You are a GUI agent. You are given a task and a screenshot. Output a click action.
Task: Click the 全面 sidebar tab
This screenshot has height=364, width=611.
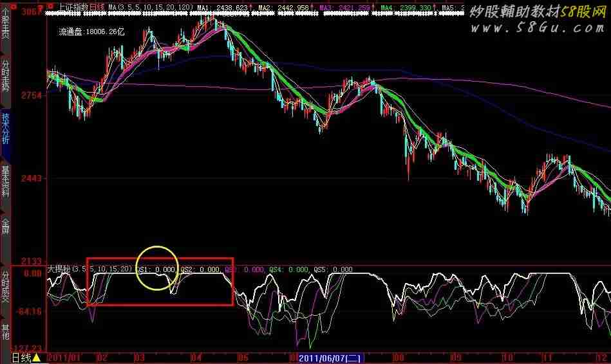pyautogui.click(x=5, y=226)
